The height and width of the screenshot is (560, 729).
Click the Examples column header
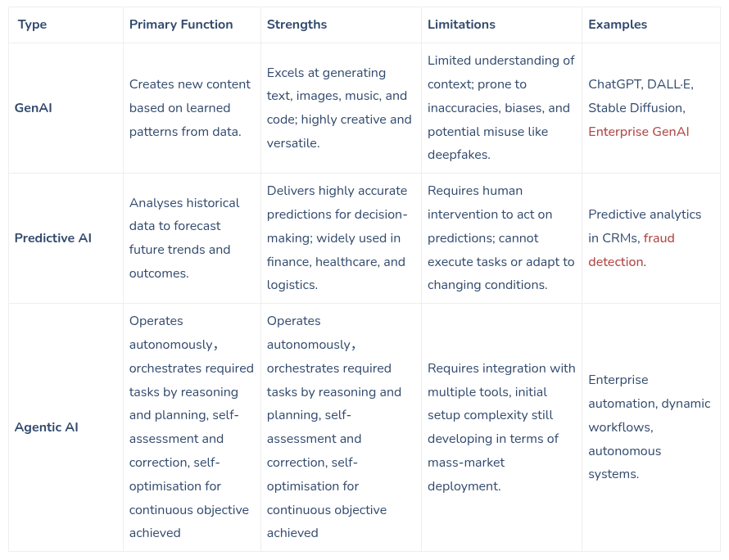pos(618,25)
